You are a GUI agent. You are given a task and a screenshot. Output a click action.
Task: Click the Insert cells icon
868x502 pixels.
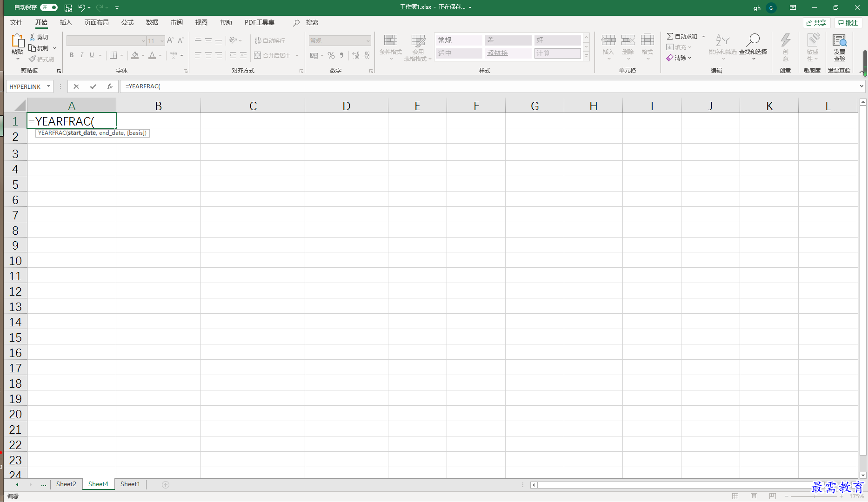click(x=608, y=40)
